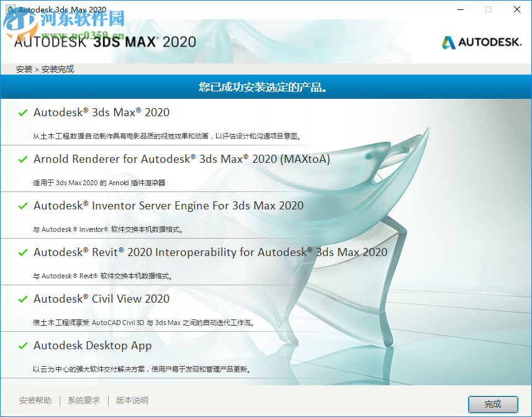This screenshot has height=417, width=532.
Task: Click the AUTODESK logo at top right
Action: click(482, 42)
